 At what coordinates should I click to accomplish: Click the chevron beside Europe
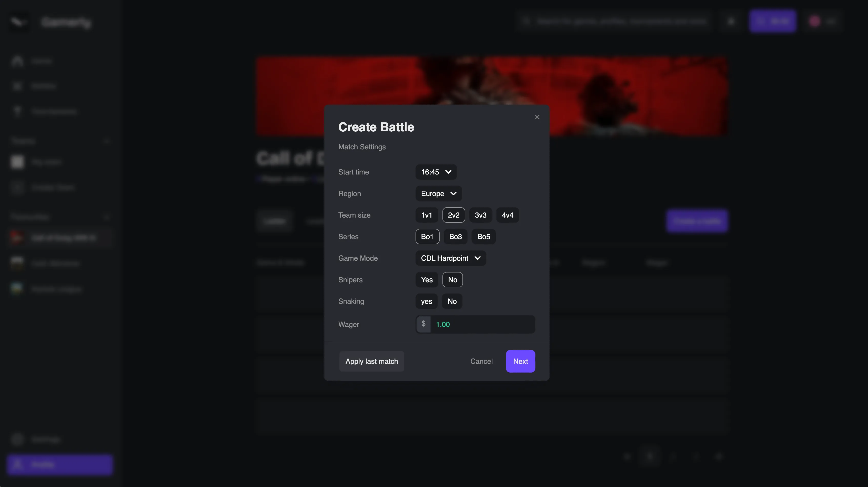453,193
